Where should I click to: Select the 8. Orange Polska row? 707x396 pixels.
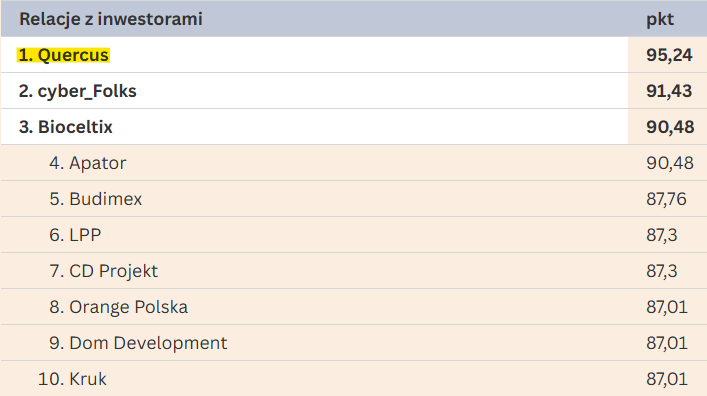pos(354,307)
